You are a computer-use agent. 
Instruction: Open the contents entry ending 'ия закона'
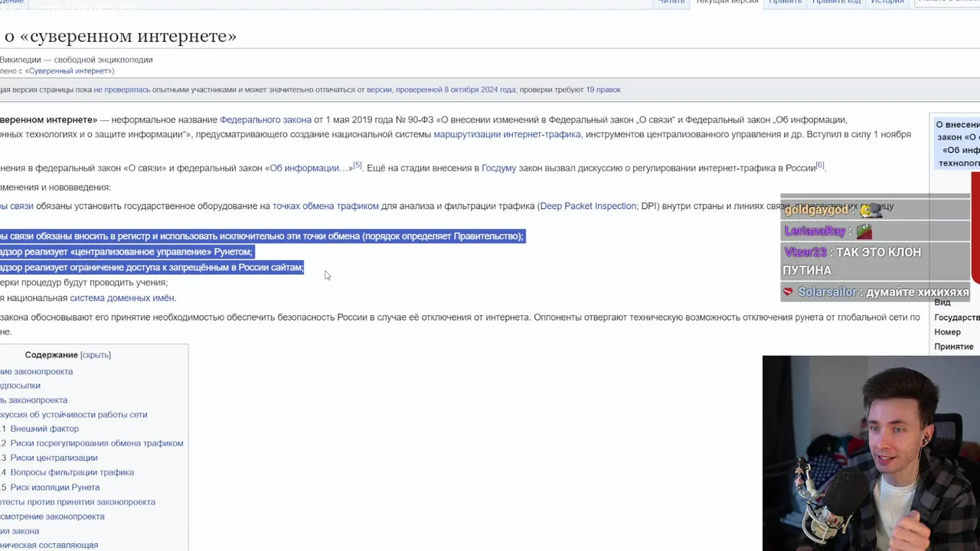tap(19, 531)
